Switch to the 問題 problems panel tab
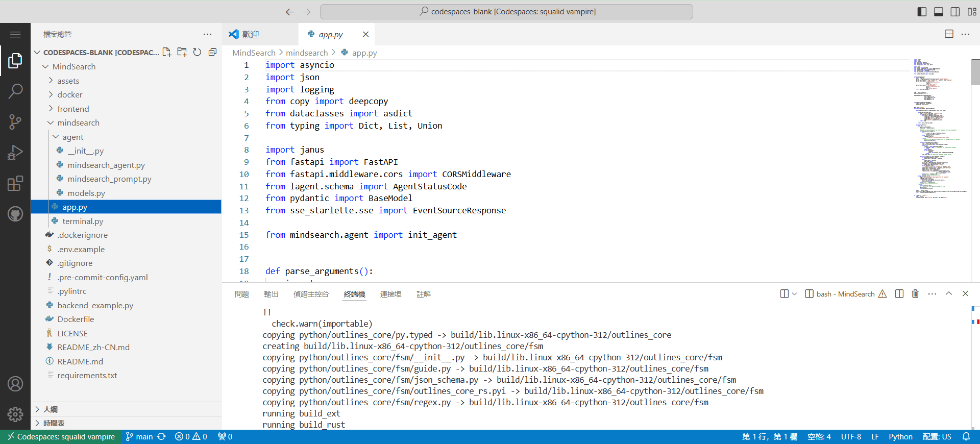 tap(242, 294)
